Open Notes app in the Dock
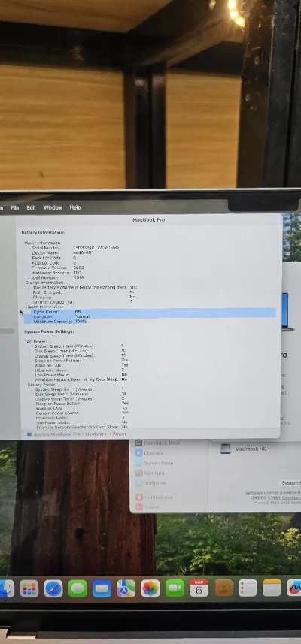This screenshot has width=301, height=644. 272,588
